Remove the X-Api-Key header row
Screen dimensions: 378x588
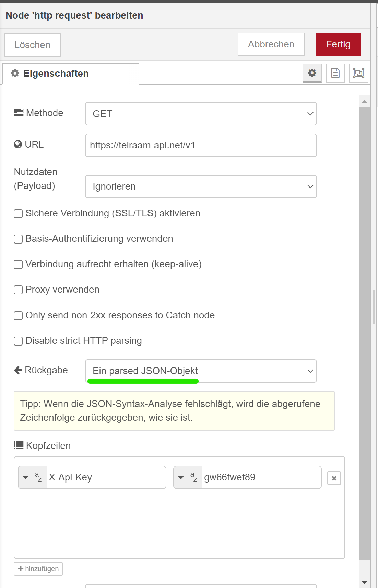[x=334, y=478]
